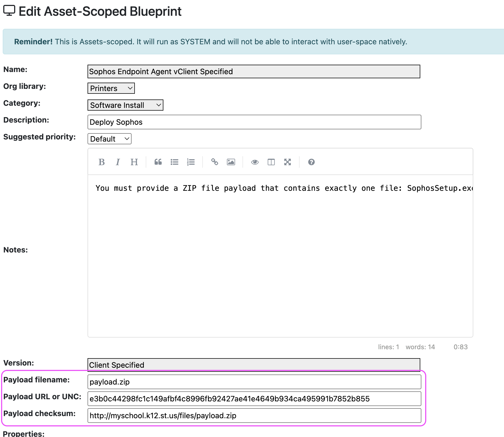Toggle fullscreen editor mode
The height and width of the screenshot is (437, 504).
tap(288, 162)
